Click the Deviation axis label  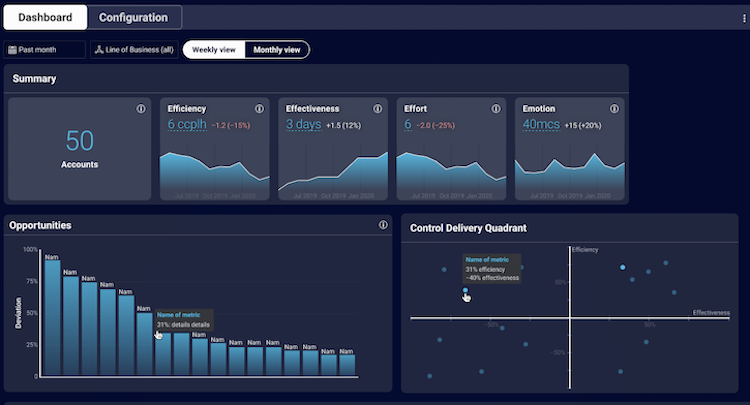(x=19, y=313)
